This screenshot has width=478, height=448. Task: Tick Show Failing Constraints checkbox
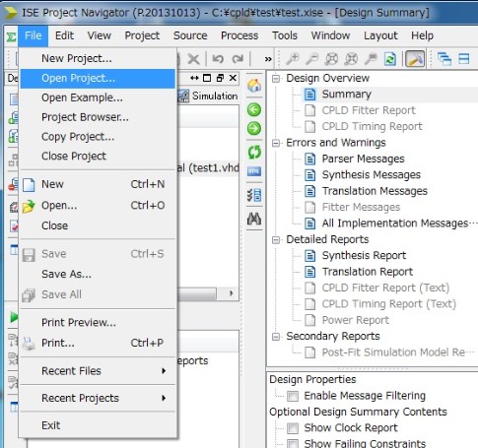pyautogui.click(x=293, y=444)
